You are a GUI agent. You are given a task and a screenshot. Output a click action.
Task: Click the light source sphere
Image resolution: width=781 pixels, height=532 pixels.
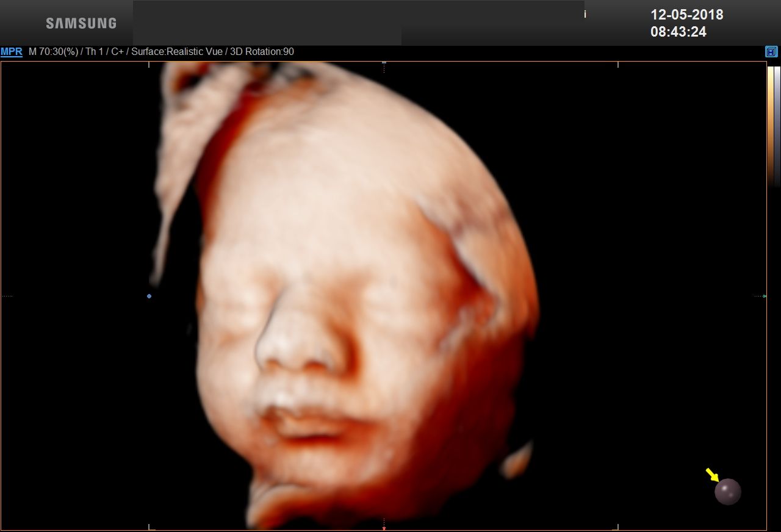pyautogui.click(x=728, y=492)
